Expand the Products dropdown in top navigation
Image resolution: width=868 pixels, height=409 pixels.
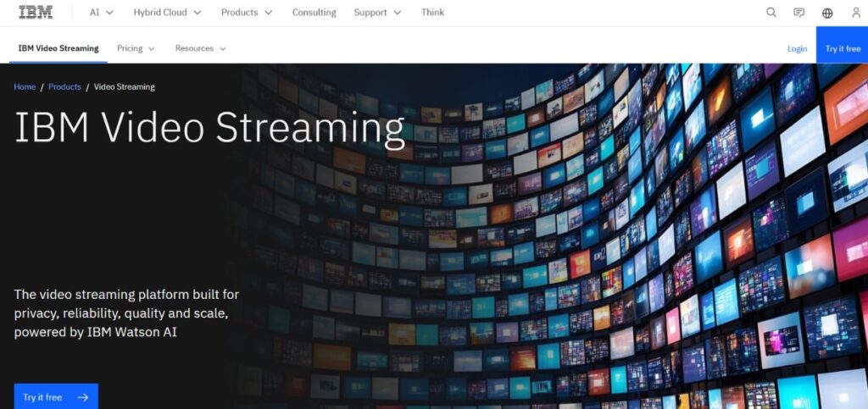click(247, 12)
